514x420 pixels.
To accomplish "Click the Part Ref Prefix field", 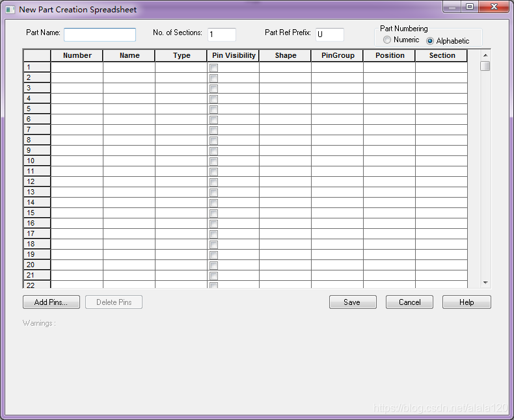I will (x=329, y=34).
